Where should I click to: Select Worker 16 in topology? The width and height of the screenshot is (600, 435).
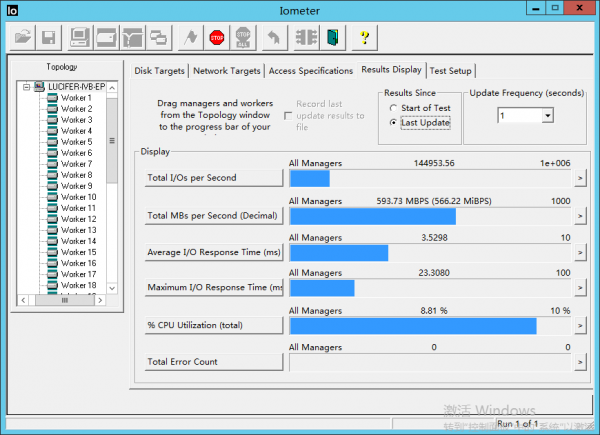point(78,263)
